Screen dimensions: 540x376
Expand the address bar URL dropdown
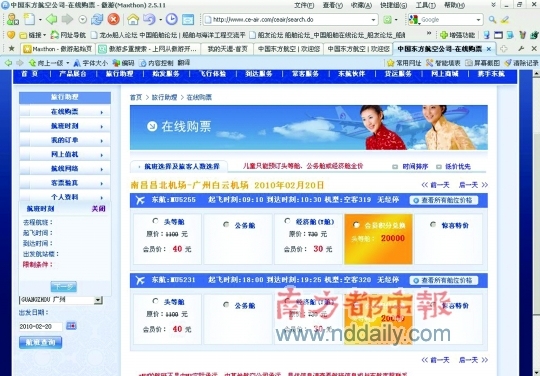coord(373,20)
